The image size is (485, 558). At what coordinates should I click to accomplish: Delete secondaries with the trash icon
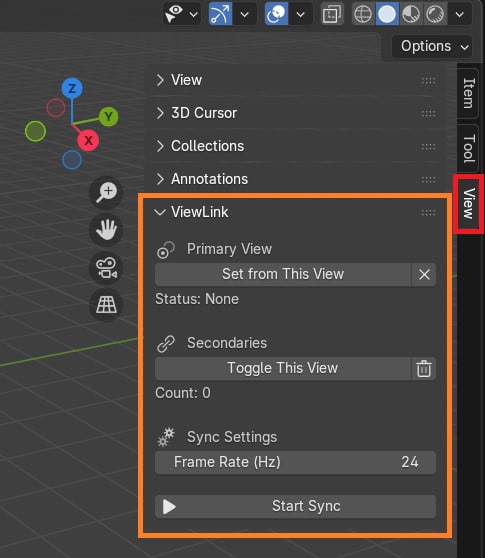click(424, 368)
